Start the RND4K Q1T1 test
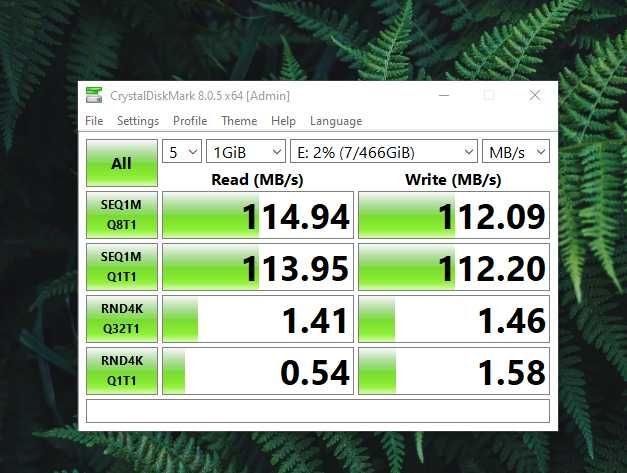This screenshot has height=473, width=627. coord(122,371)
